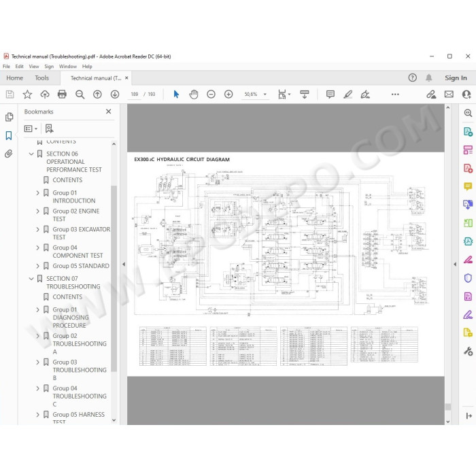The image size is (476, 476).
Task: Open the Attachments paperclip panel
Action: coord(8,154)
